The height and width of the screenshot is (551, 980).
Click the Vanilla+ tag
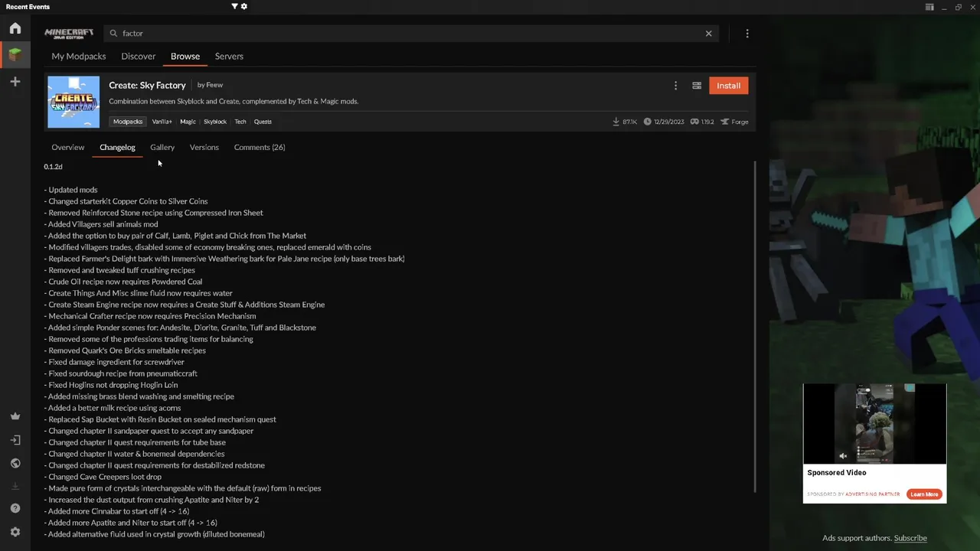162,122
